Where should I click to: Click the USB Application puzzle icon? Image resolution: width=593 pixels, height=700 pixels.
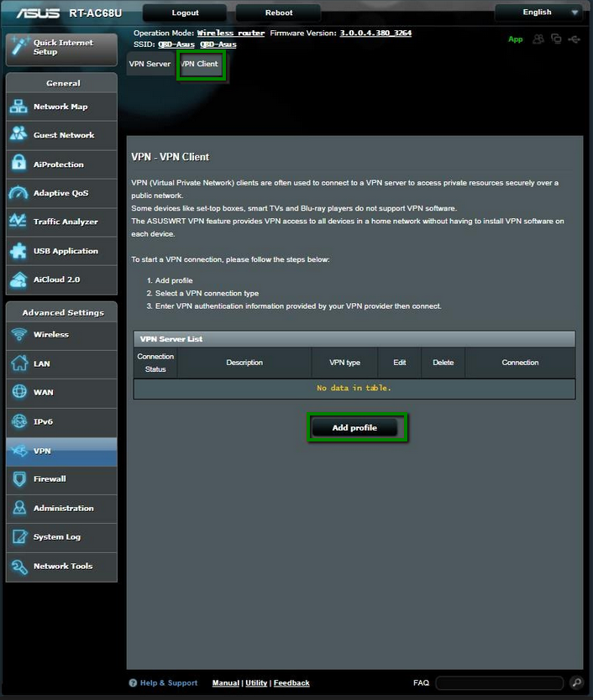pos(18,251)
